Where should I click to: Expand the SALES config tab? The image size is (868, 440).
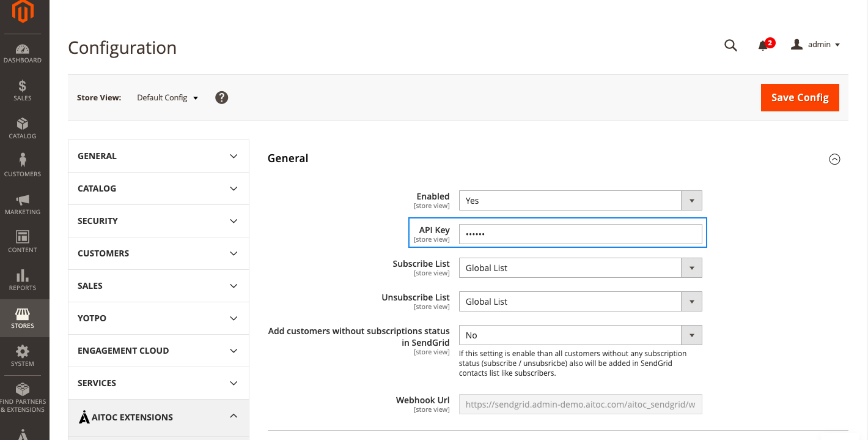[158, 286]
